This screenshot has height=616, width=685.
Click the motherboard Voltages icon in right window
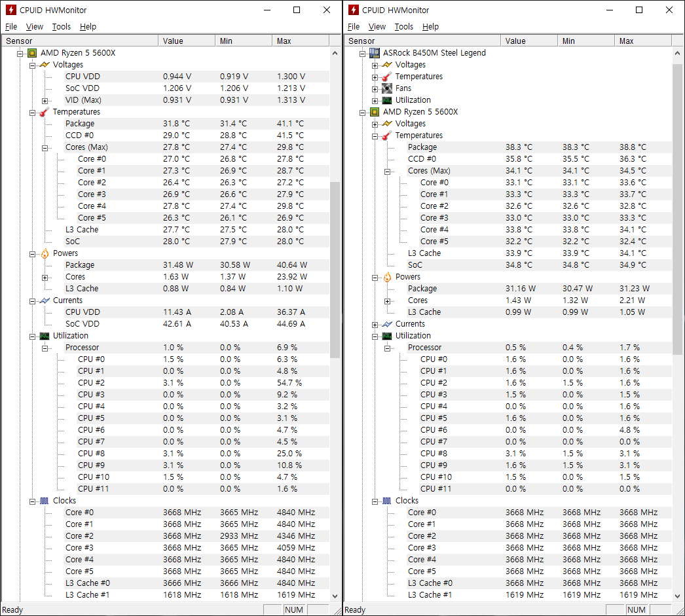point(387,65)
